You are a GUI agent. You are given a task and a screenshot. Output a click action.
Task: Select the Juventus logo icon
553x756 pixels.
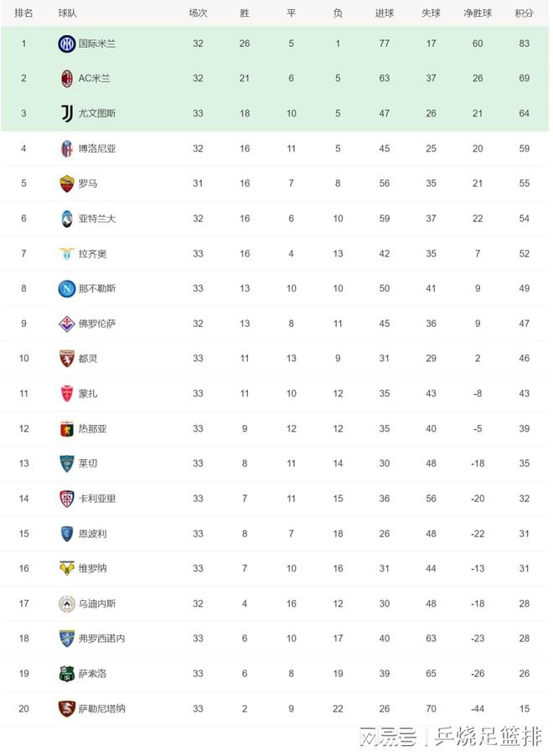click(67, 114)
